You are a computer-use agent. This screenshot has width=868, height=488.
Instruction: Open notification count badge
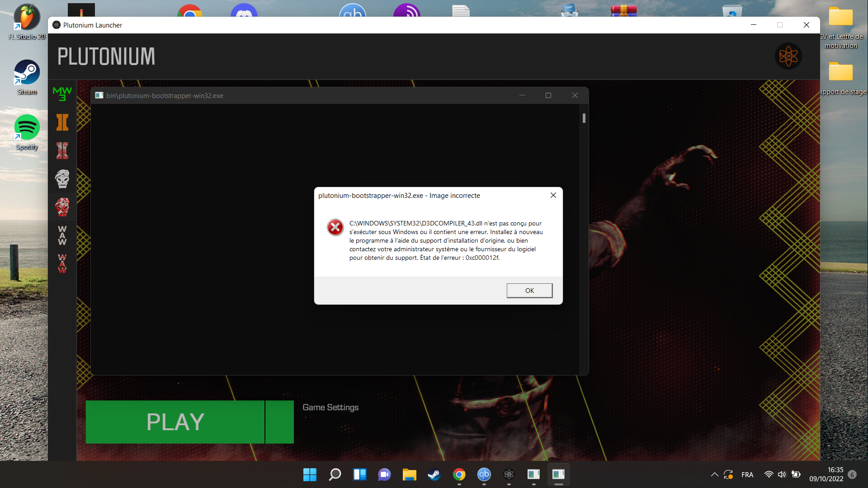point(852,474)
